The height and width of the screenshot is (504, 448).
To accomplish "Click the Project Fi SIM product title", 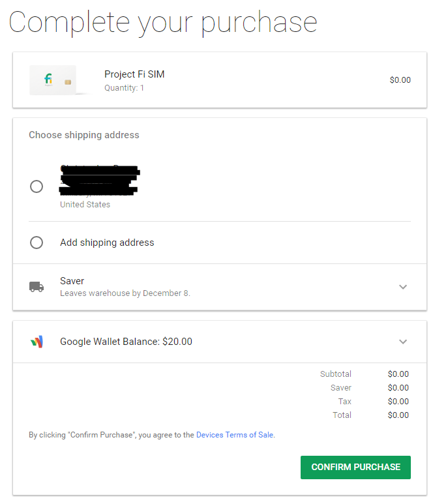I will [134, 74].
